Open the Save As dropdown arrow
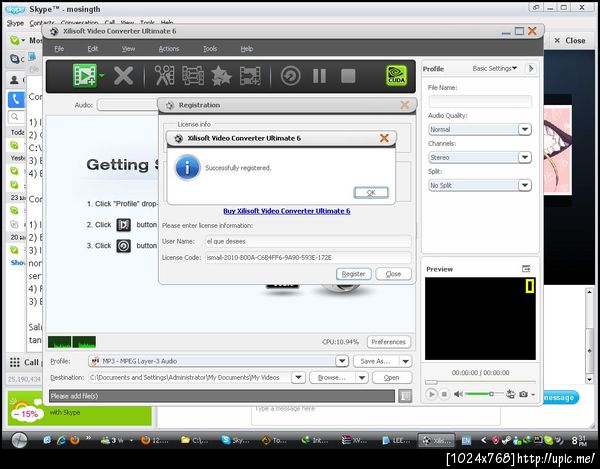The height and width of the screenshot is (469, 600). coord(406,361)
